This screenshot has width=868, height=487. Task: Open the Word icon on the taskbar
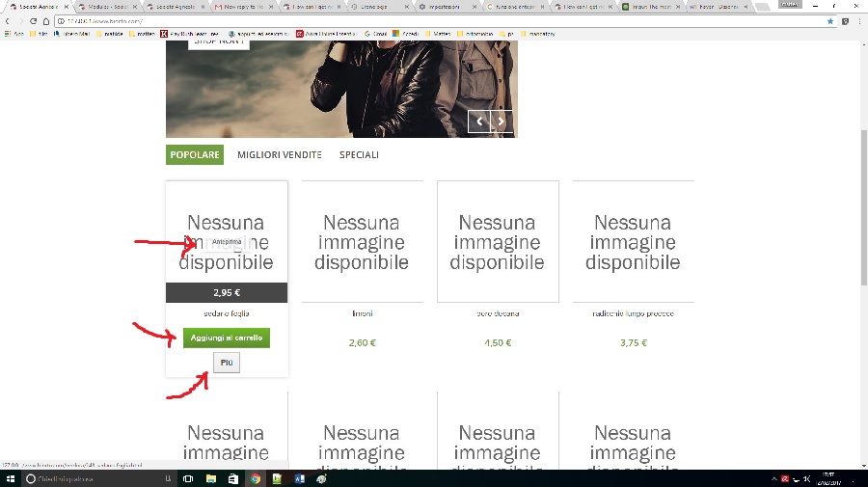click(300, 478)
